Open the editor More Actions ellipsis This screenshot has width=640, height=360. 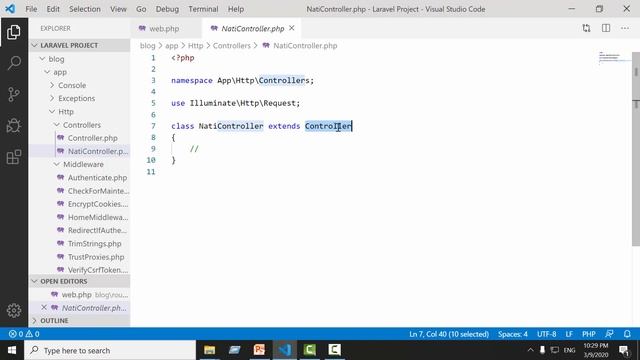tap(625, 28)
